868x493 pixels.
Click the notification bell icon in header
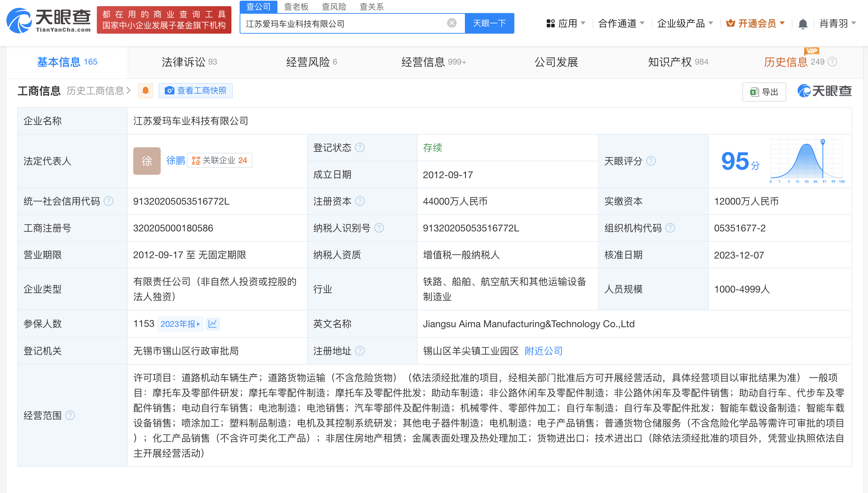pos(802,24)
